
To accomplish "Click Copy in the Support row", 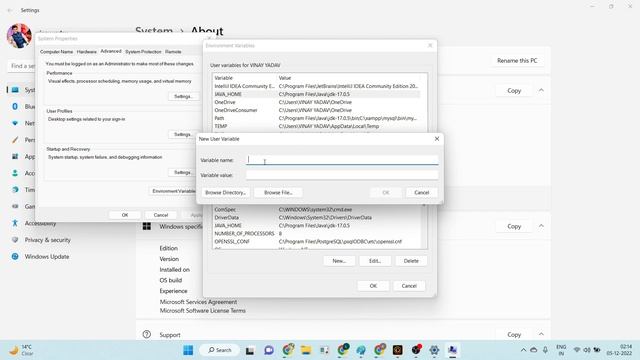I will point(514,334).
